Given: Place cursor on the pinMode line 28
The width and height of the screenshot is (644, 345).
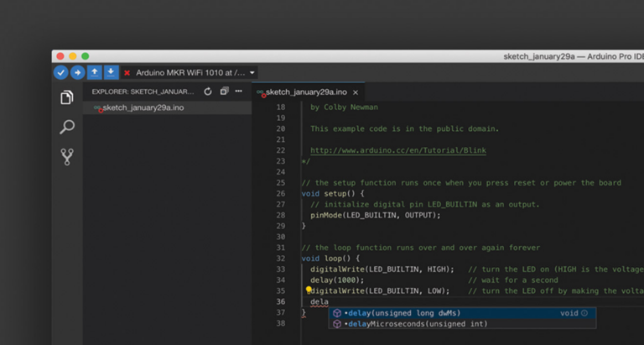Looking at the screenshot, I should (375, 216).
